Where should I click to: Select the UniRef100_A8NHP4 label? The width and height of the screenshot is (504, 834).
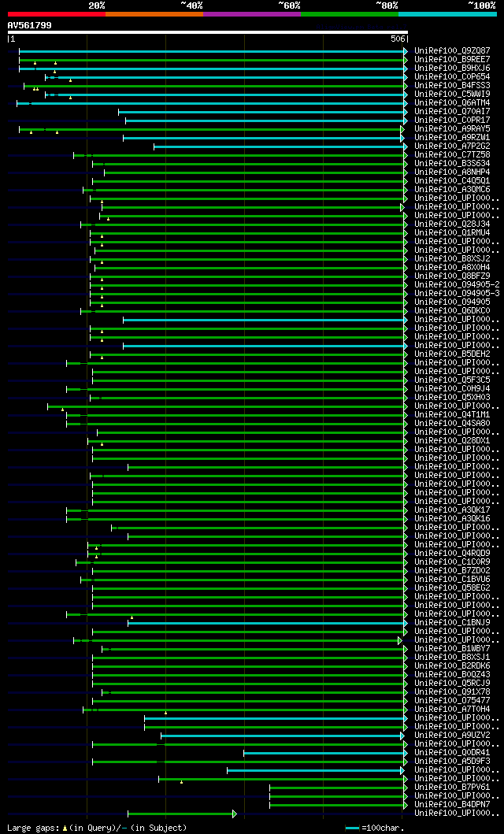pos(453,172)
